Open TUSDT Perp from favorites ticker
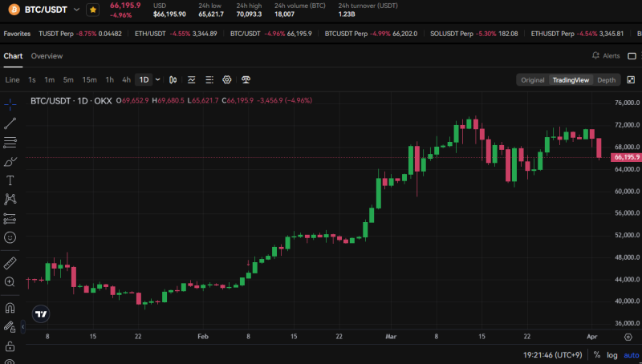 (80, 34)
